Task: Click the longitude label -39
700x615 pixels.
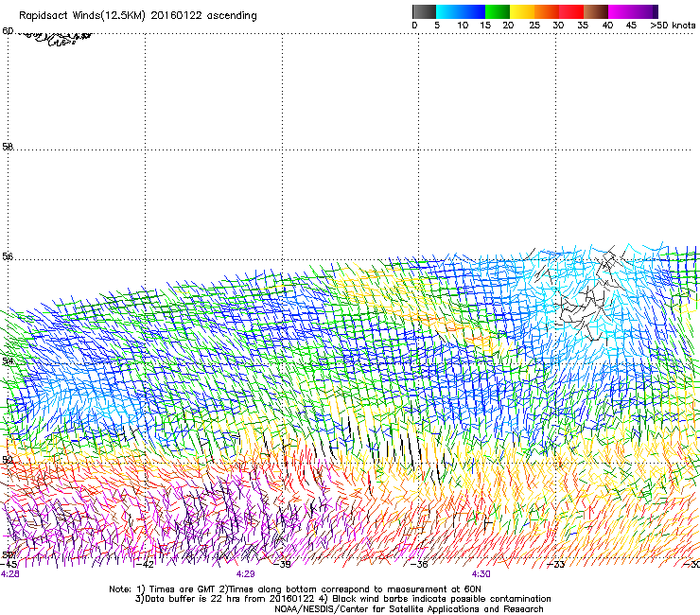Action: click(x=282, y=564)
